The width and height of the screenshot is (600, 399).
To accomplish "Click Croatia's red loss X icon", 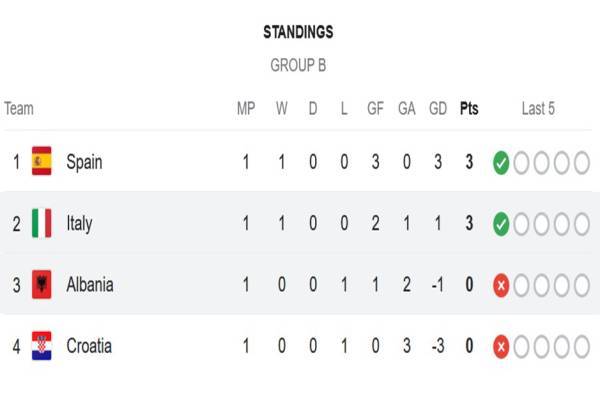I will tap(501, 347).
